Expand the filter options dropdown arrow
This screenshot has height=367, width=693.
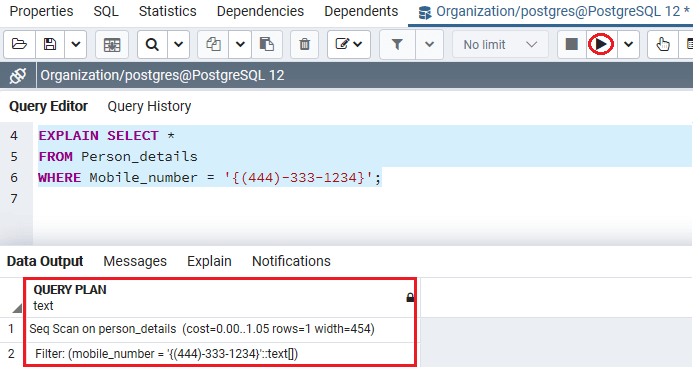point(429,44)
